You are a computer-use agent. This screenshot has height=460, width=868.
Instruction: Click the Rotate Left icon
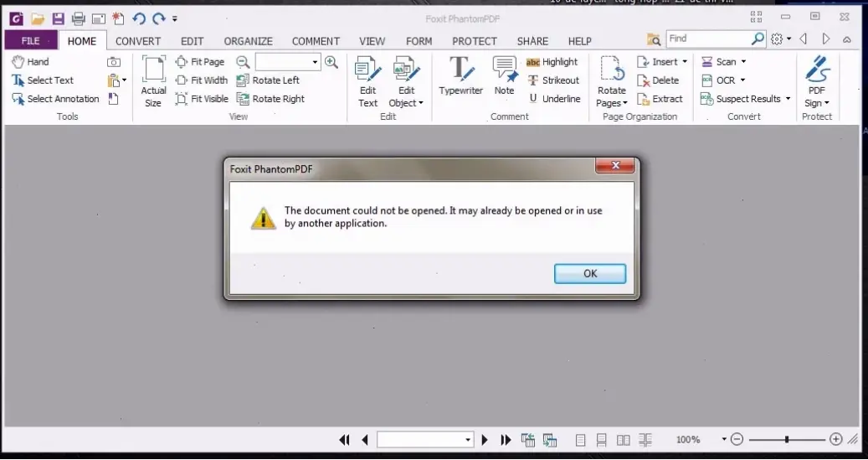(x=268, y=80)
